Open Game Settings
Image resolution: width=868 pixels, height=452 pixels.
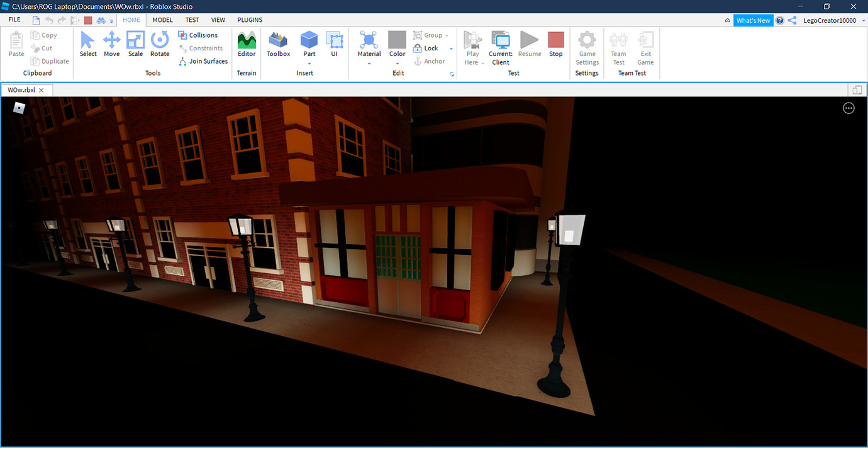tap(586, 44)
